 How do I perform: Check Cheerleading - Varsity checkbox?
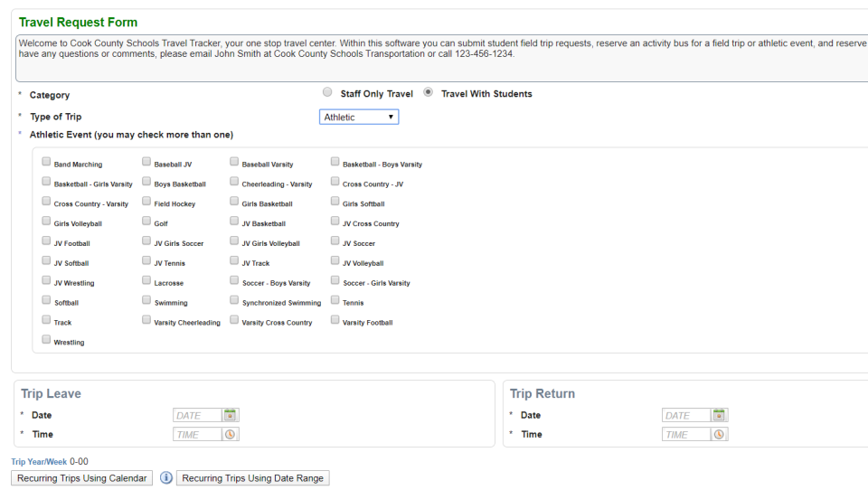click(x=234, y=182)
